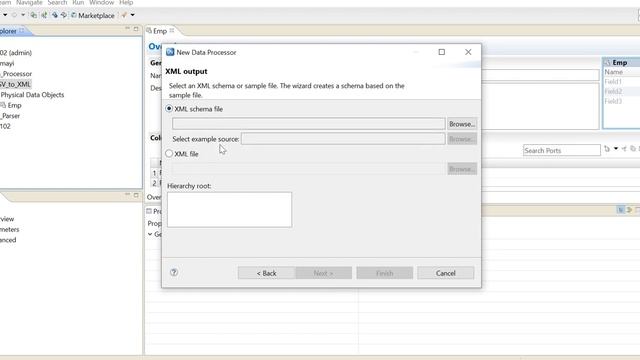The height and width of the screenshot is (360, 640).
Task: Click the Next button in the wizard
Action: click(x=323, y=273)
